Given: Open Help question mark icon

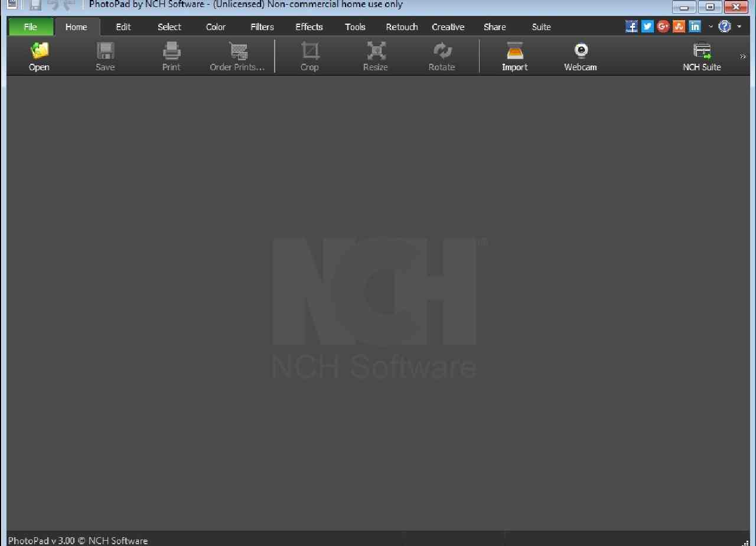Looking at the screenshot, I should [725, 26].
